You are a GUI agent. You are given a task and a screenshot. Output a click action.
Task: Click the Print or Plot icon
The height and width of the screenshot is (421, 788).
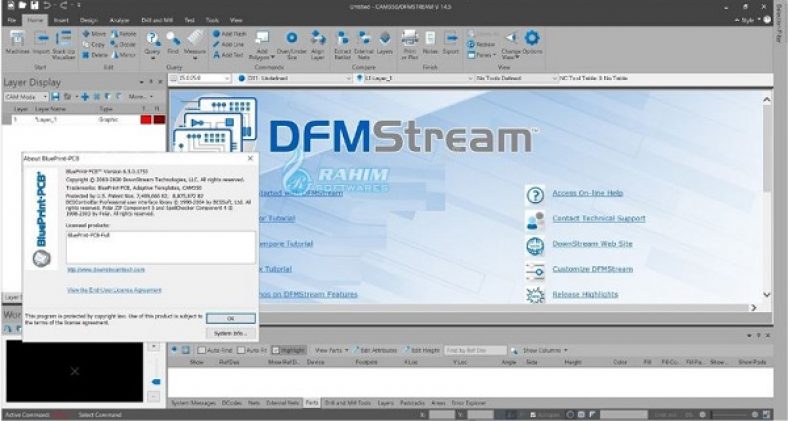tap(410, 45)
